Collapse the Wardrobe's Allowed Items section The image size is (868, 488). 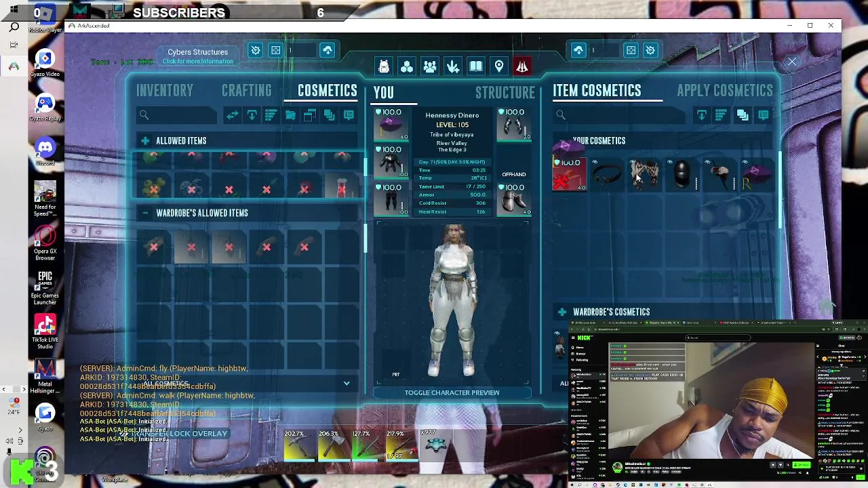[x=145, y=213]
